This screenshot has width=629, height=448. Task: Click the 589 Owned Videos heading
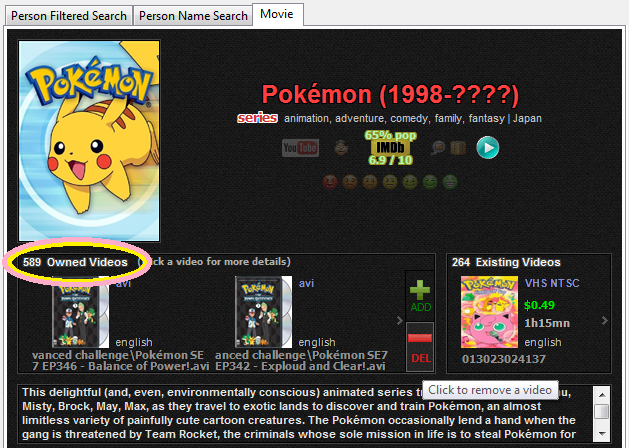click(x=75, y=262)
